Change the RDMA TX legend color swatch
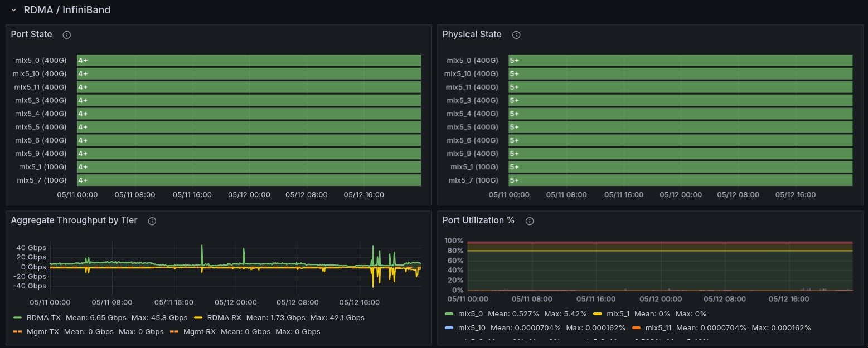Viewport: 868px width, 348px height. tap(17, 318)
